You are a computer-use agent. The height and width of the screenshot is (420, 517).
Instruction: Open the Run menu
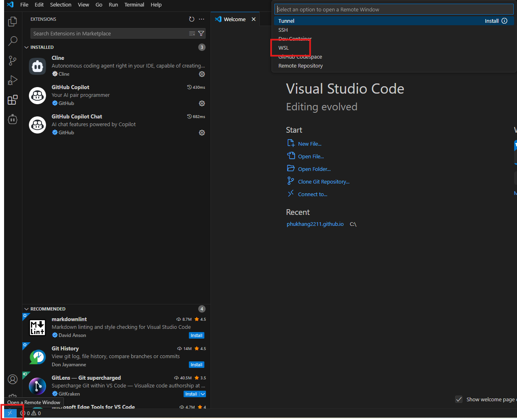(113, 4)
